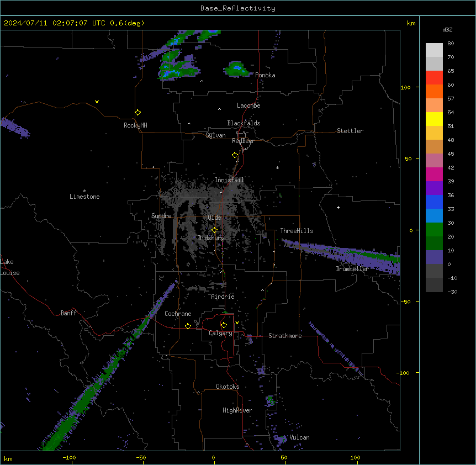The height and width of the screenshot is (465, 476).
Task: Click the Didsbury town label
Action: point(211,238)
